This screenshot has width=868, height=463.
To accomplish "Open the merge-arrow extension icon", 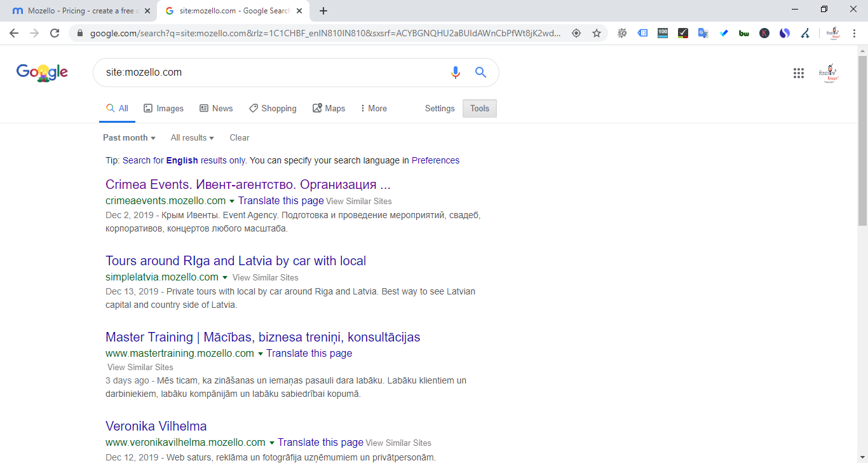I will tap(805, 33).
